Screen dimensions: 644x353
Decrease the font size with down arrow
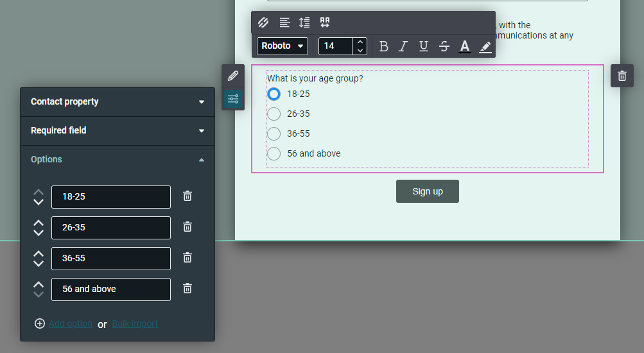coord(360,51)
